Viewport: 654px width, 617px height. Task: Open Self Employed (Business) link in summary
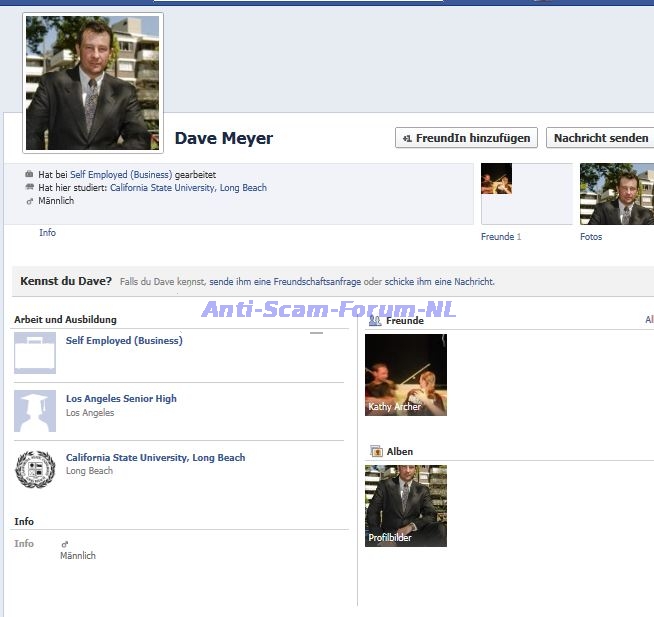click(x=120, y=174)
